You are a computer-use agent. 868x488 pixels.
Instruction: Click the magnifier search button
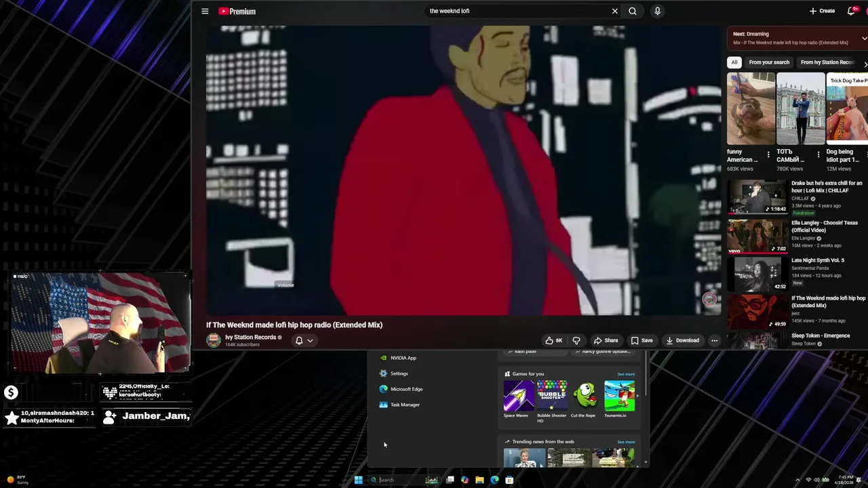click(x=633, y=11)
